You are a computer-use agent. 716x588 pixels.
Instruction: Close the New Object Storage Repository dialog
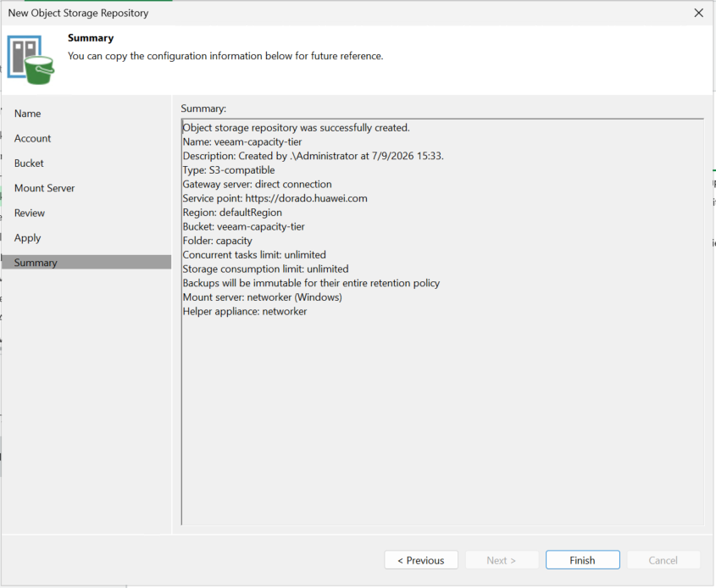[x=699, y=13]
